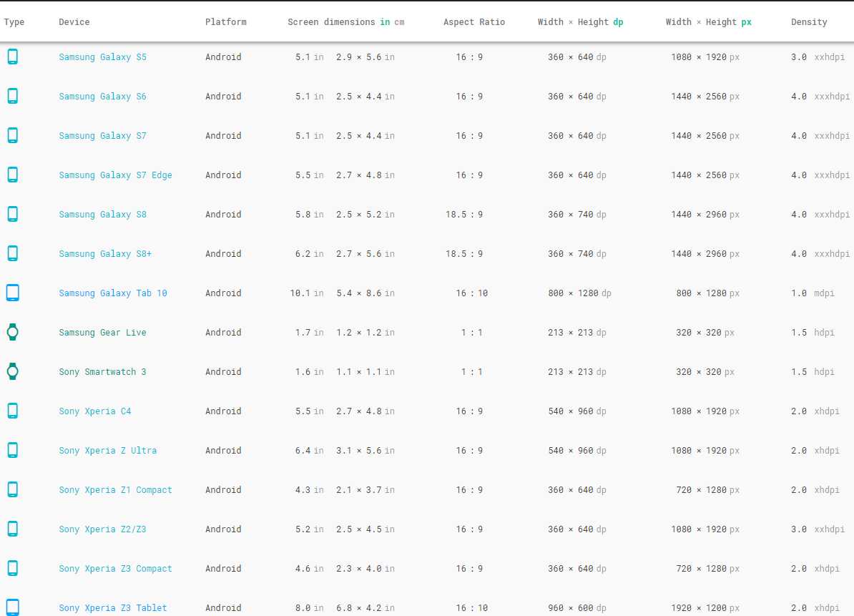Click Android platform for Samsung Galaxy S7

(x=223, y=136)
